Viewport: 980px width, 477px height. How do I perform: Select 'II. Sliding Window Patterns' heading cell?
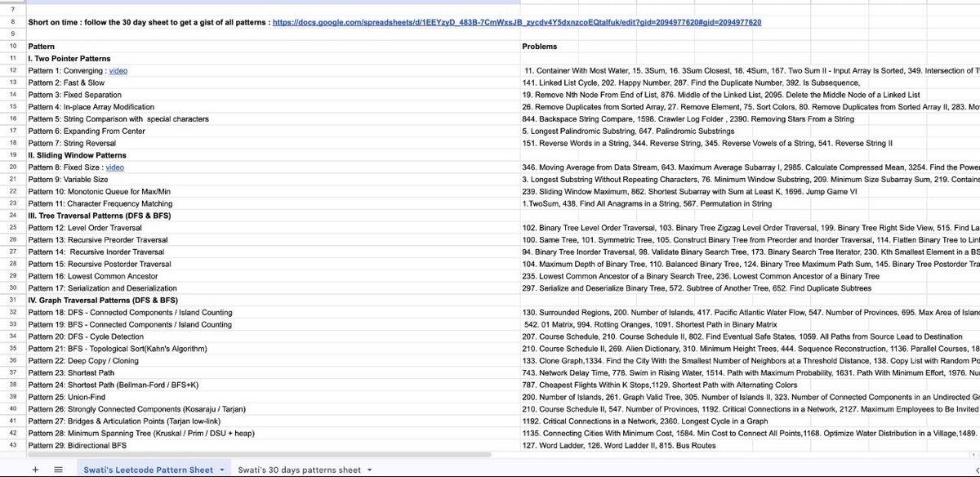point(272,154)
